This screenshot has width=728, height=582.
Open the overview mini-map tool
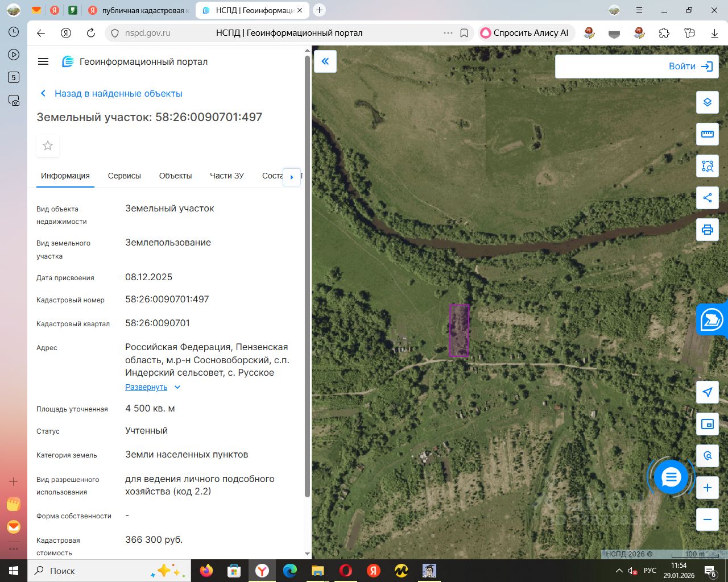click(x=708, y=424)
